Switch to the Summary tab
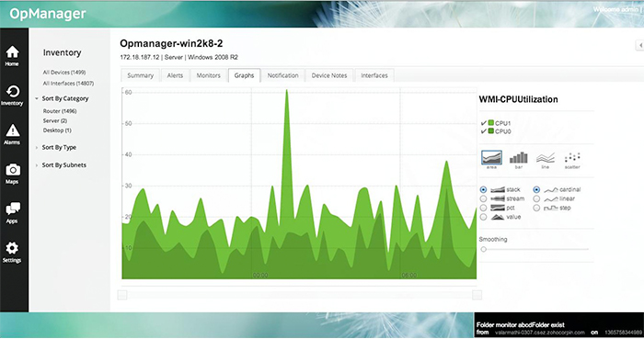 click(x=140, y=75)
